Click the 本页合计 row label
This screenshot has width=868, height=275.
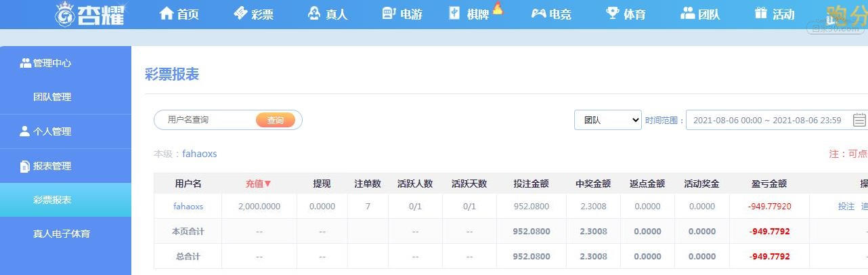tap(188, 231)
